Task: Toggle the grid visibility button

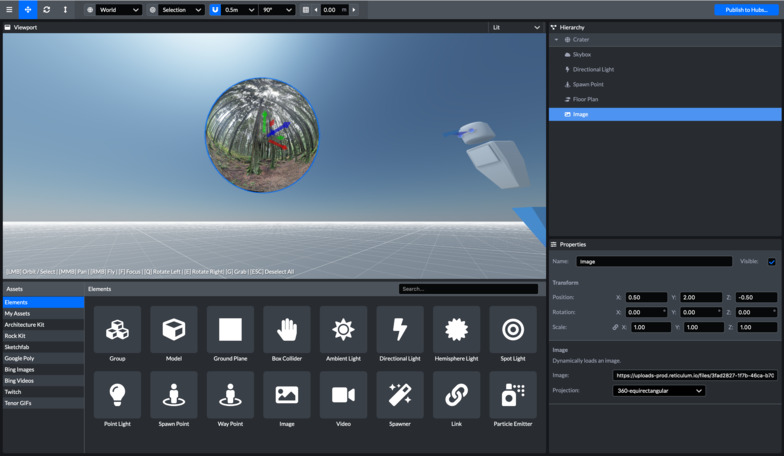Action: click(306, 10)
